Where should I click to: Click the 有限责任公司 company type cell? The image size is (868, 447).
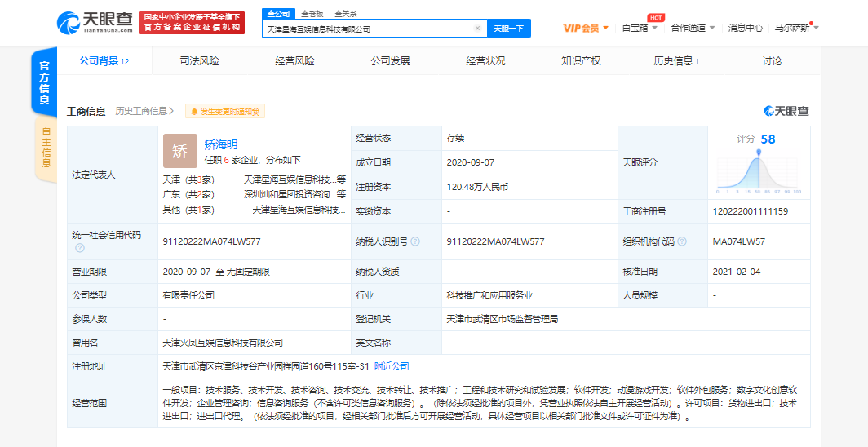[188, 295]
